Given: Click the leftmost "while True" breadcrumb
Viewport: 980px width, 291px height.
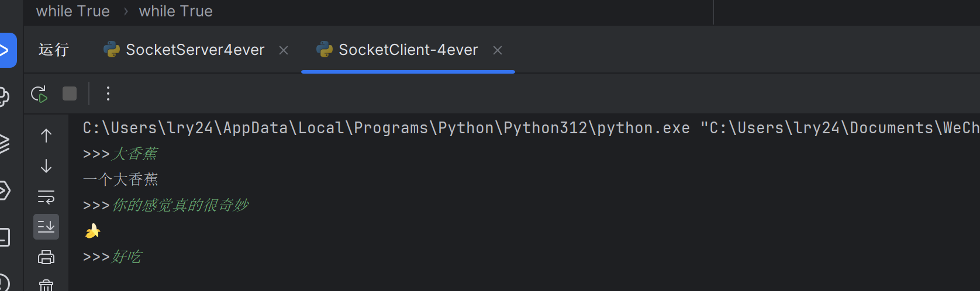Looking at the screenshot, I should click(73, 11).
